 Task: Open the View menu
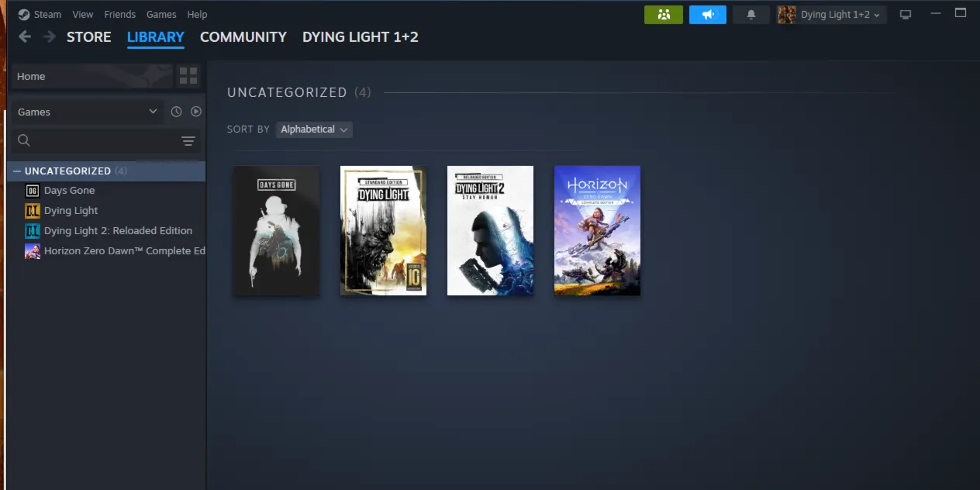(x=83, y=14)
